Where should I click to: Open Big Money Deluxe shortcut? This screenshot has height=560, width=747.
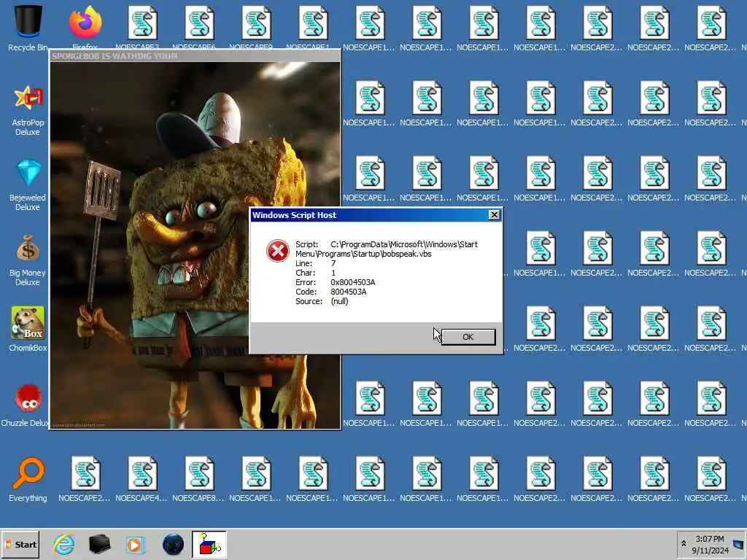pos(28,260)
